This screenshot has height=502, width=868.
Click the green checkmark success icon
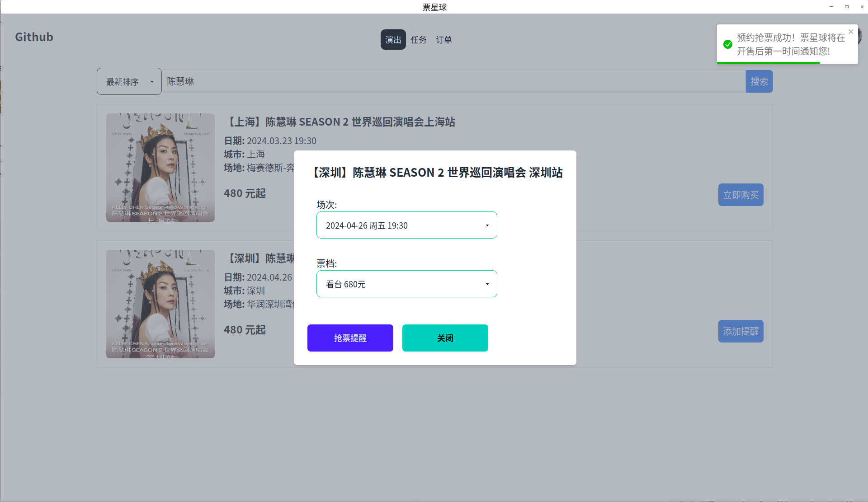(x=728, y=44)
